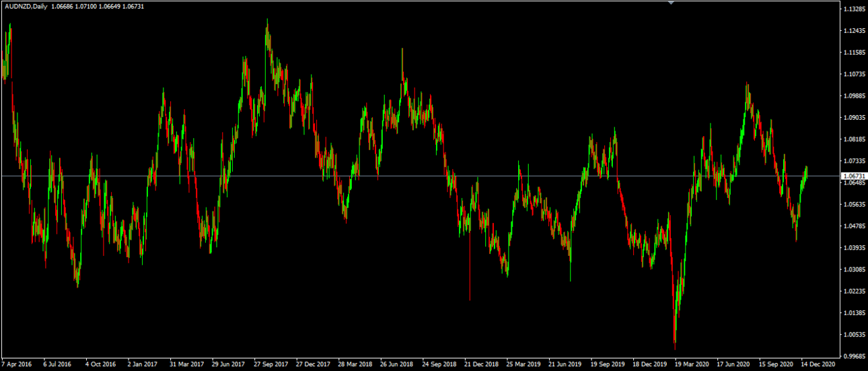Click the 25 Mar 2019 date label

(523, 364)
